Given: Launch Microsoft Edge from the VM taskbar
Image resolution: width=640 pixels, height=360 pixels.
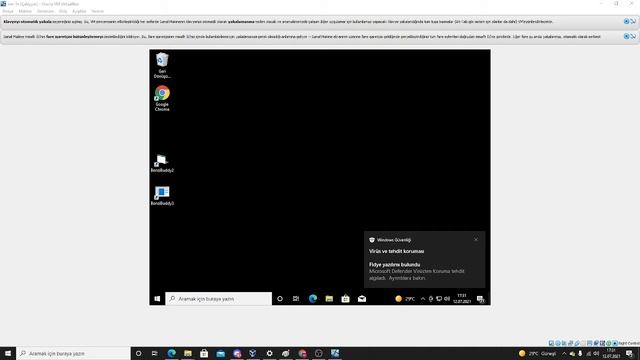Looking at the screenshot, I should click(313, 299).
